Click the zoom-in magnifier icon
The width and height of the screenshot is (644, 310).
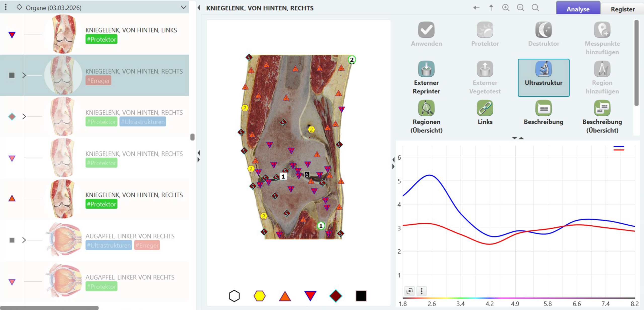click(x=506, y=8)
